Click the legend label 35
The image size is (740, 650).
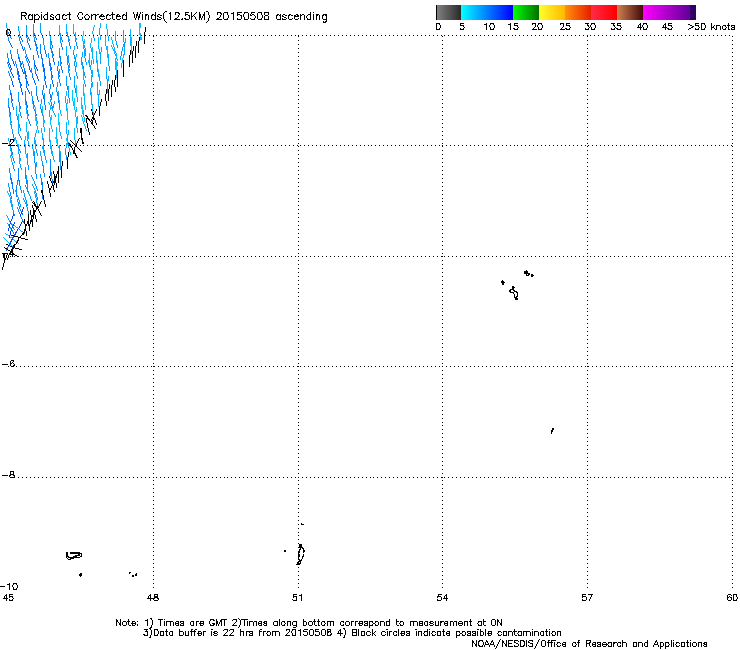(616, 26)
